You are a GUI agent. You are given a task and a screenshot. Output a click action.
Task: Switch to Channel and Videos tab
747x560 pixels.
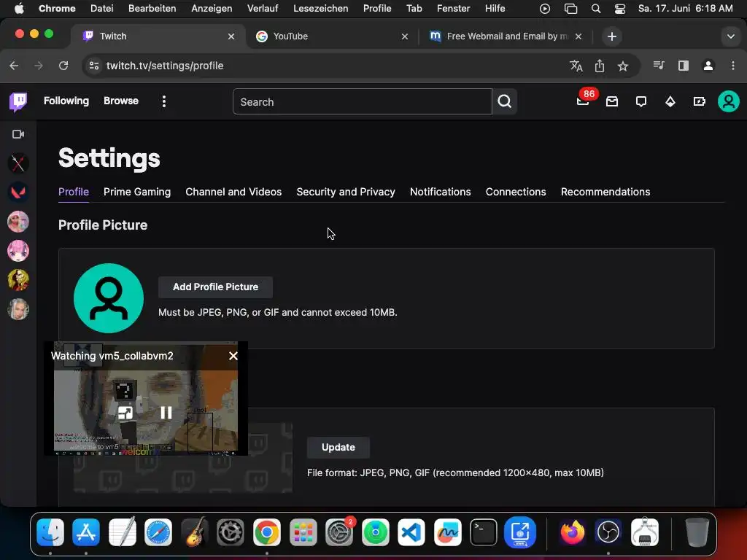click(233, 192)
